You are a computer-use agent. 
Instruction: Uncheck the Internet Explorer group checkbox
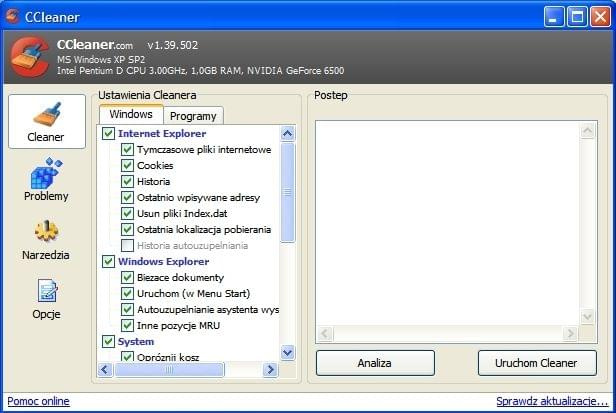click(108, 134)
